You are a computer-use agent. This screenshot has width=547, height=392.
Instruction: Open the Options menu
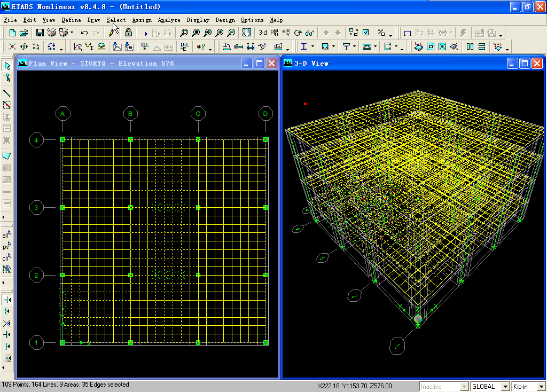click(x=252, y=20)
